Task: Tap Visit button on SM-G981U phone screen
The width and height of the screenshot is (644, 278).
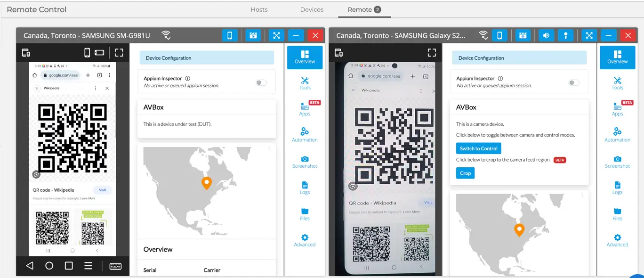Action: pyautogui.click(x=102, y=190)
